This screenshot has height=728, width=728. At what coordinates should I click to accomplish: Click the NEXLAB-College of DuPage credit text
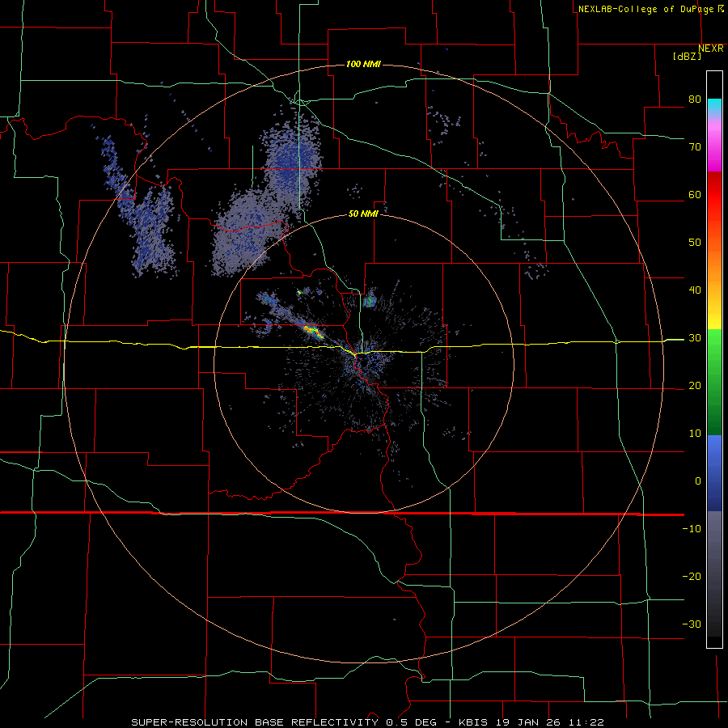[647, 9]
